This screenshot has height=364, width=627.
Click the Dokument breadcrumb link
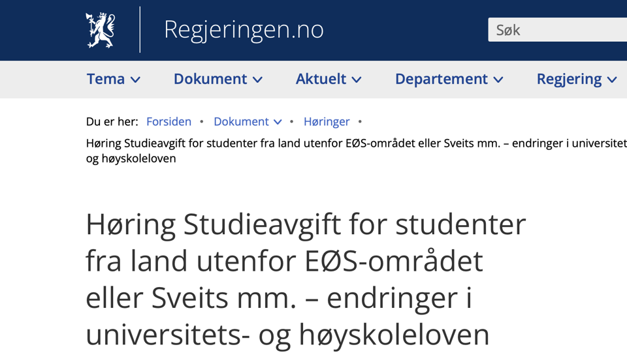click(x=241, y=121)
